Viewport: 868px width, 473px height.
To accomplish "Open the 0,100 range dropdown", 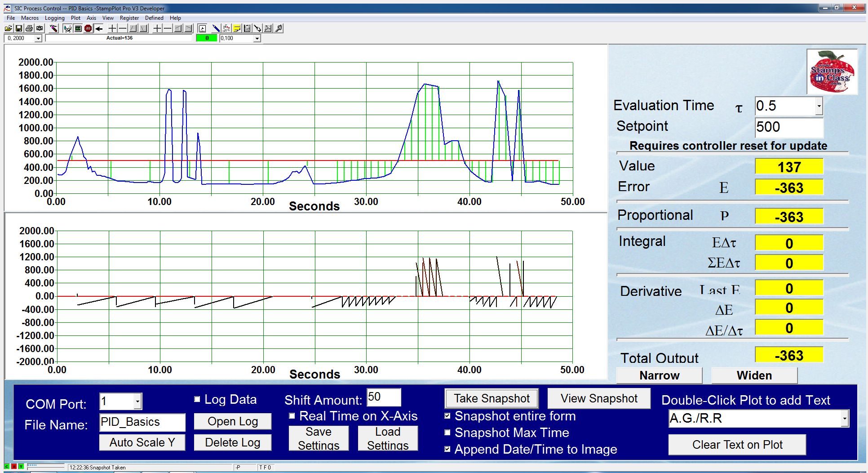I will [x=257, y=39].
